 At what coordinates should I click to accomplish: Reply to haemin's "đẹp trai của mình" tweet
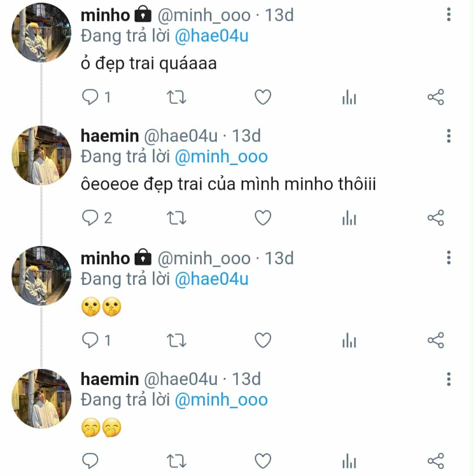point(90,218)
